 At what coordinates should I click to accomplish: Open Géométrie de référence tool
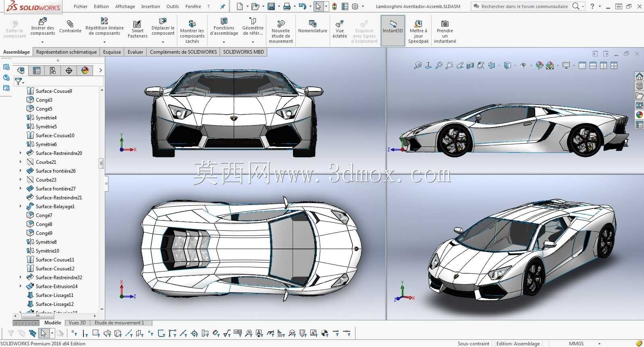pos(253,27)
